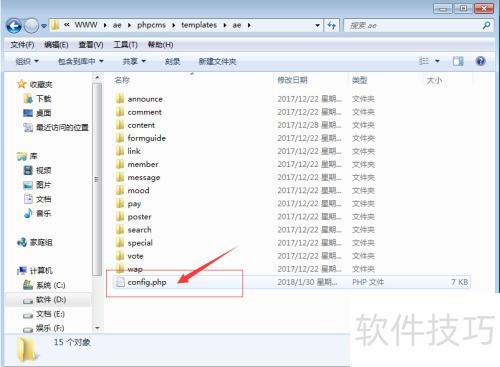
Task: Select phpcms in the address breadcrumb
Action: click(151, 25)
